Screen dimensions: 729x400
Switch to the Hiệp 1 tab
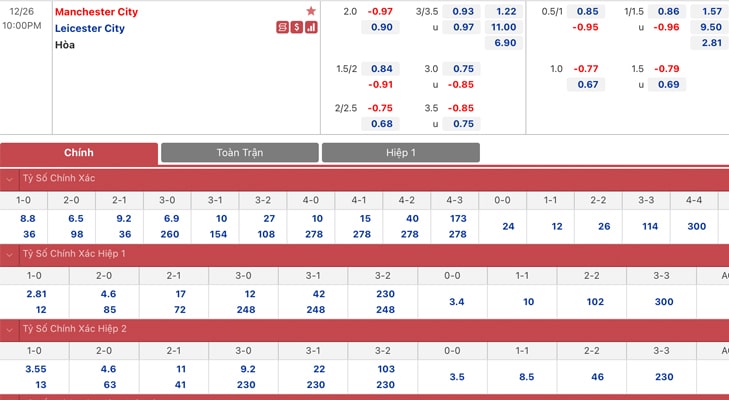click(401, 153)
